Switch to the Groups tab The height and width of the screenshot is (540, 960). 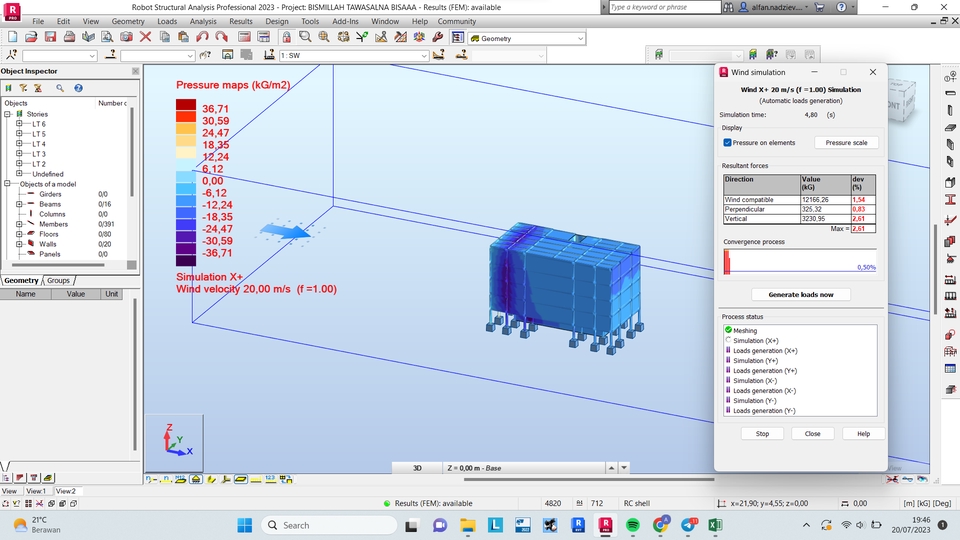click(x=58, y=281)
